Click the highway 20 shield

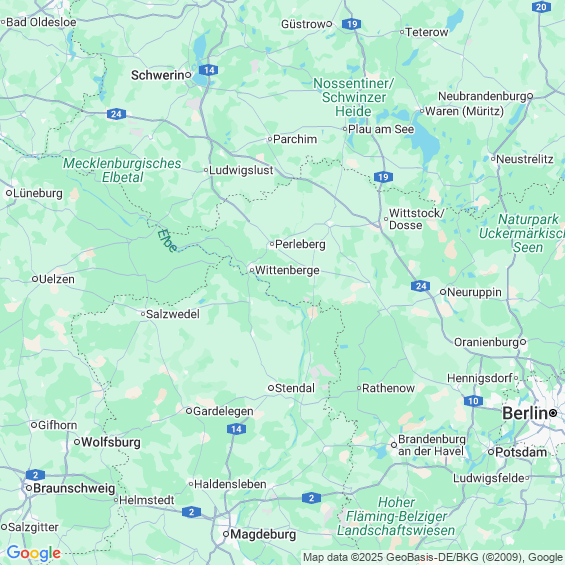(x=541, y=7)
